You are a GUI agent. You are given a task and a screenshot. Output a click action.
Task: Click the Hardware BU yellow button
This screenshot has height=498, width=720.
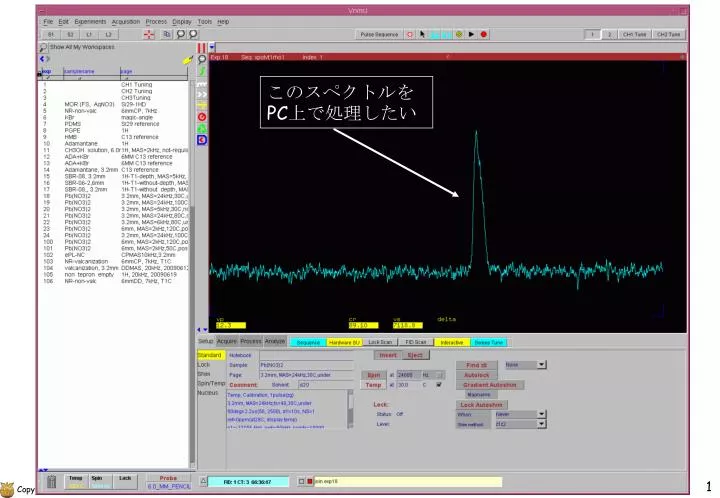(x=344, y=342)
